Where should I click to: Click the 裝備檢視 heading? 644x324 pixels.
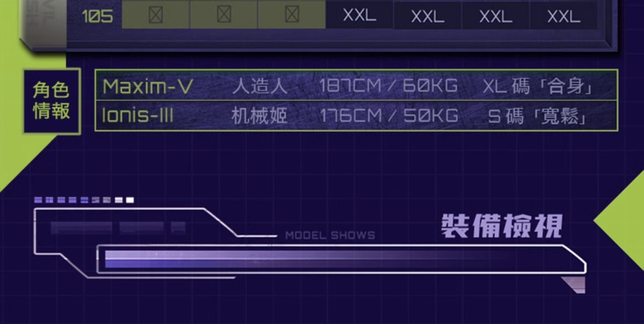click(x=502, y=226)
